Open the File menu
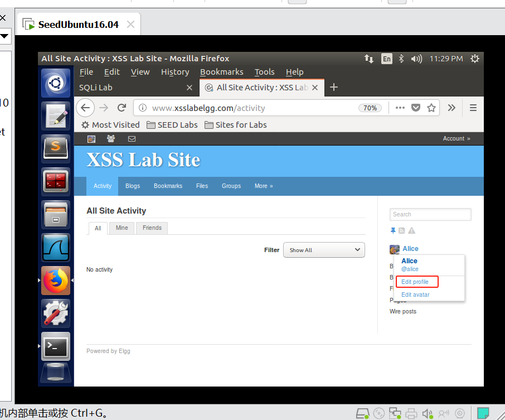Viewport: 505px width, 420px height. (86, 72)
